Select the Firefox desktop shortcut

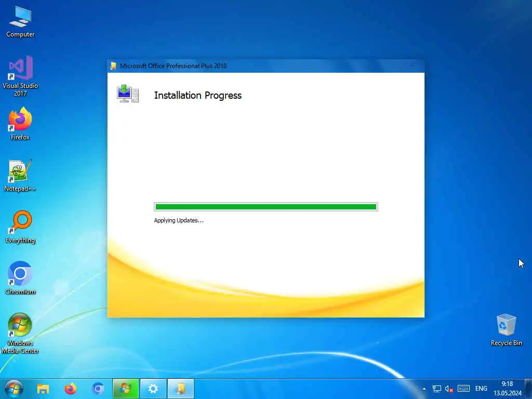click(x=20, y=124)
